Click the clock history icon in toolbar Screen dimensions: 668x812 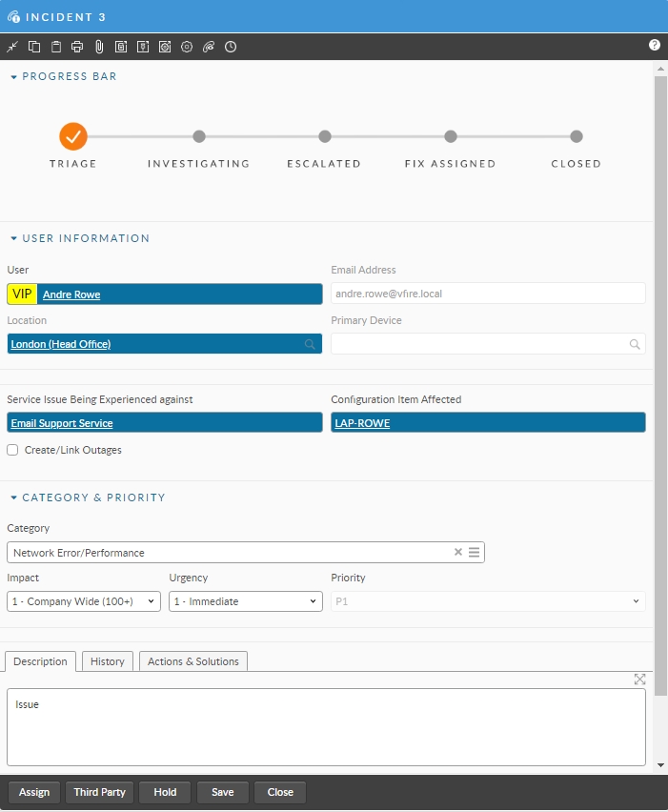coord(231,47)
